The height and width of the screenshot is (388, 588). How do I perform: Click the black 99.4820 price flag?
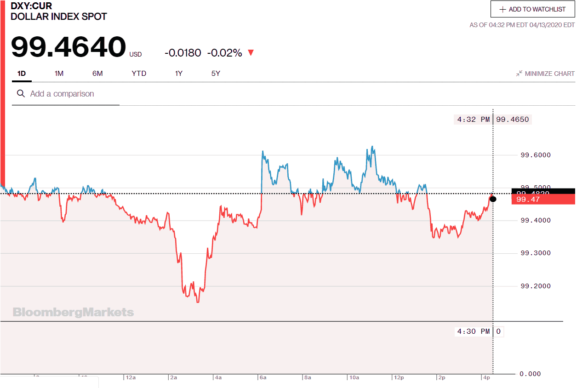coord(542,191)
